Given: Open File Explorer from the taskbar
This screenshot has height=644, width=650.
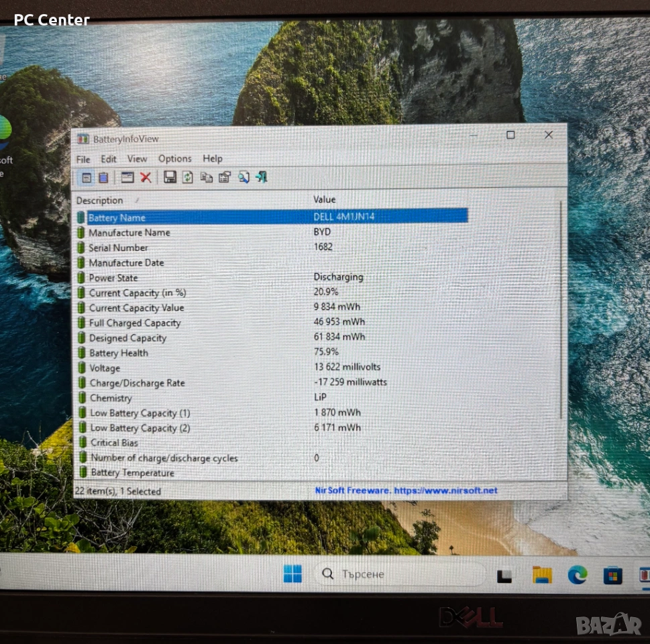Looking at the screenshot, I should pos(542,575).
